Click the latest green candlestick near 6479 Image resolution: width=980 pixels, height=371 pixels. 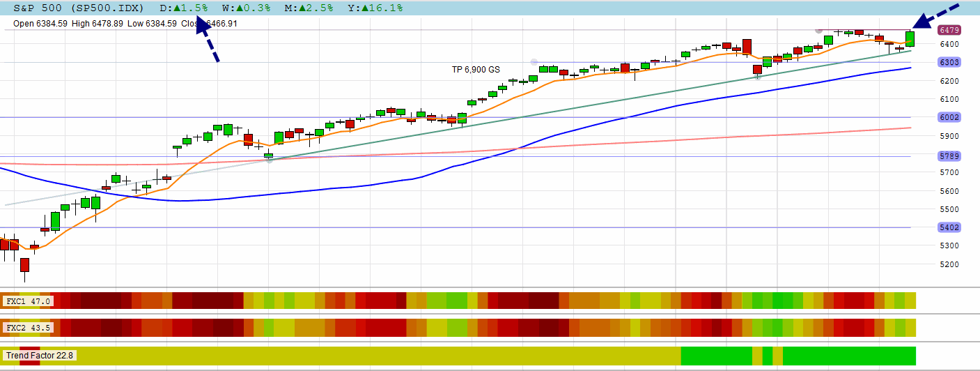click(x=910, y=39)
